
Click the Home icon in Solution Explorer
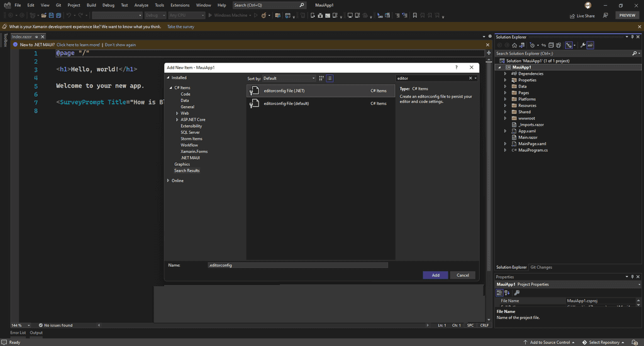coord(514,45)
